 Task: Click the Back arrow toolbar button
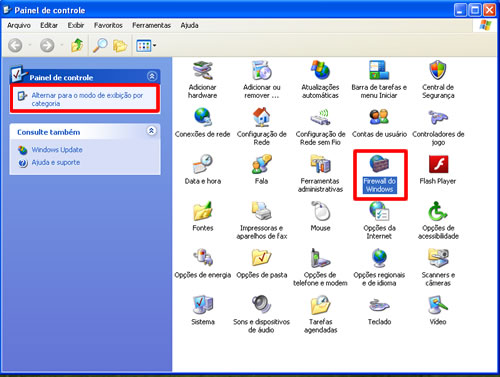pyautogui.click(x=15, y=45)
